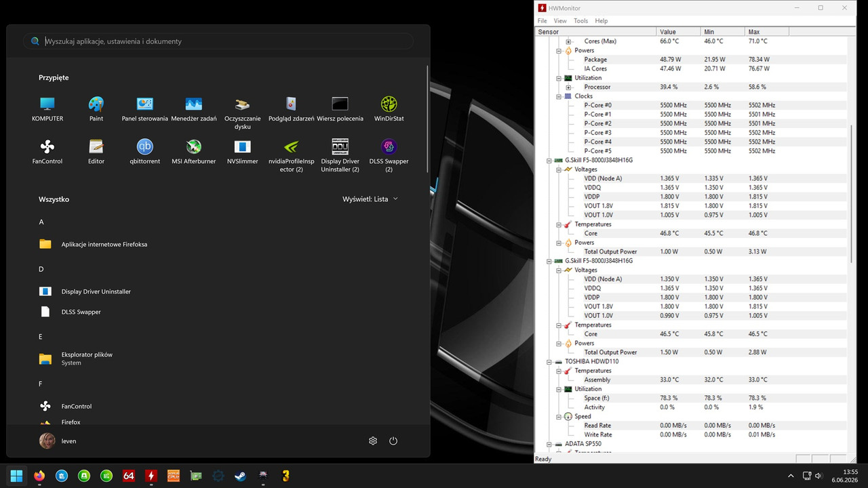Focus the Wyszukaj aplikacje search field

218,41
